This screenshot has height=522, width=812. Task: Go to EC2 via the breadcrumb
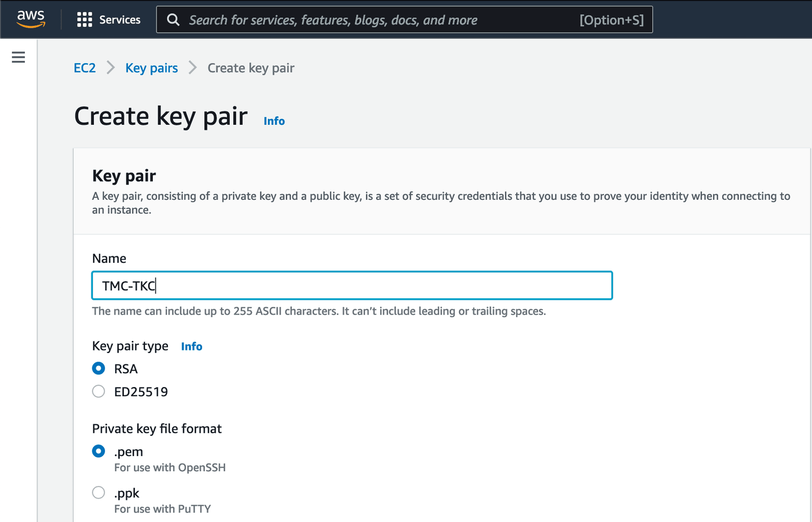coord(85,68)
